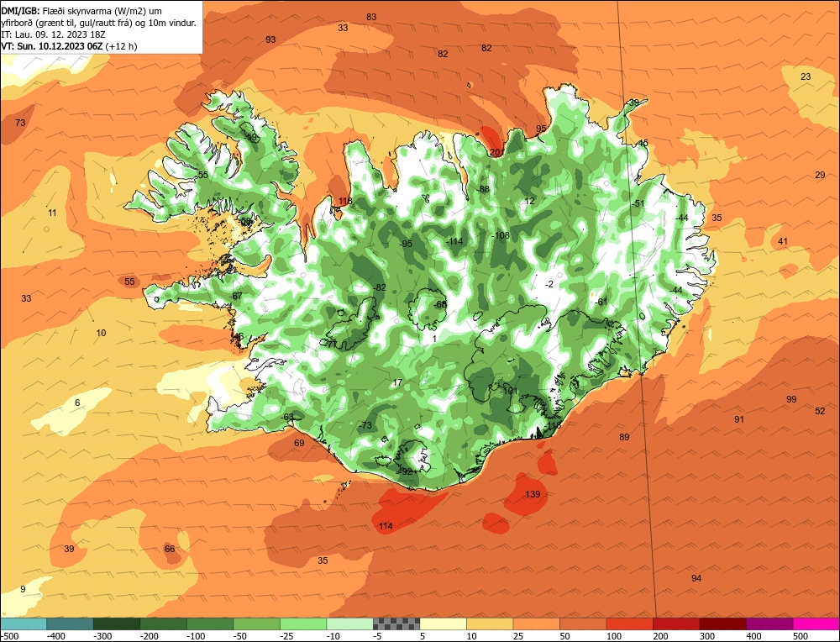Click the 'VT: Sun. 10.12.2023 06Z' valid time

click(x=52, y=46)
